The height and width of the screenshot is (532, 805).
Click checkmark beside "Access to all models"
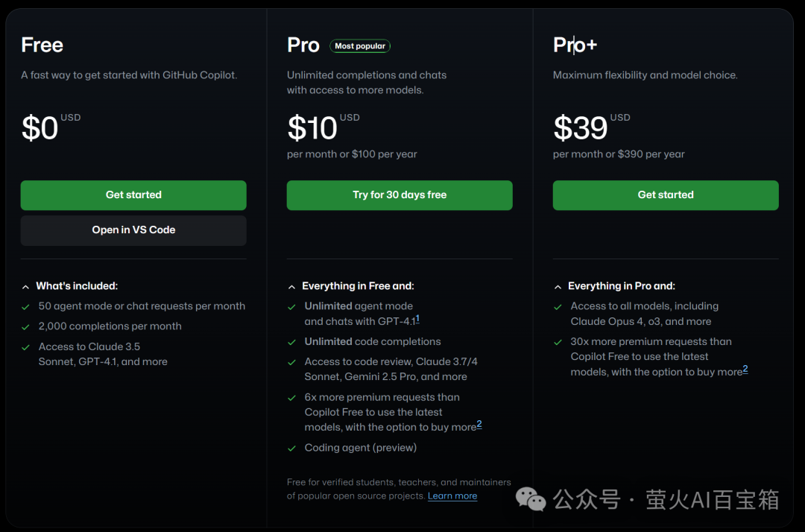(558, 306)
